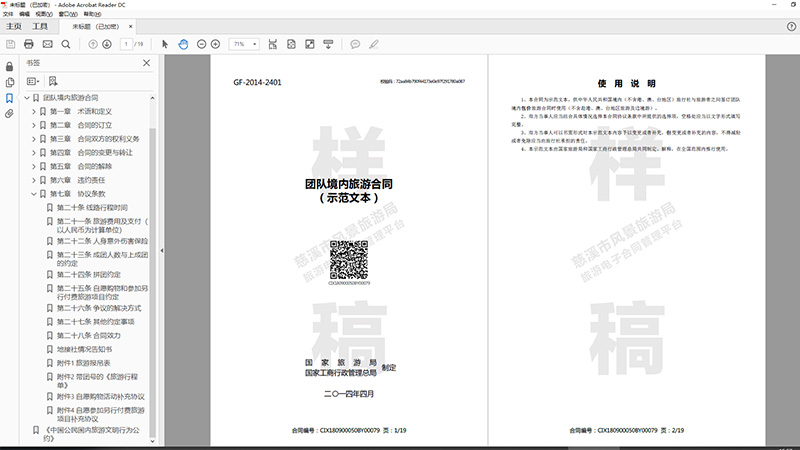800x450 pixels.
Task: Toggle the bookmarks panel icon
Action: pyautogui.click(x=9, y=98)
